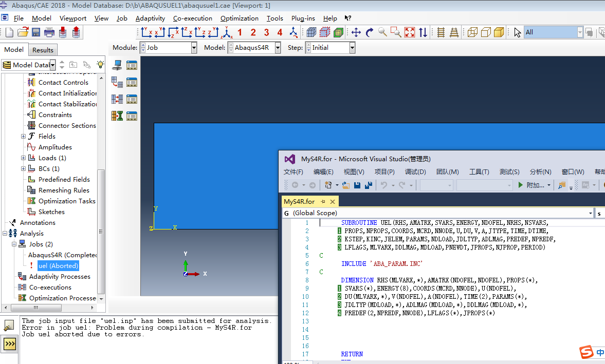The width and height of the screenshot is (605, 364).
Task: Click the Create Job icon
Action: pos(117,65)
